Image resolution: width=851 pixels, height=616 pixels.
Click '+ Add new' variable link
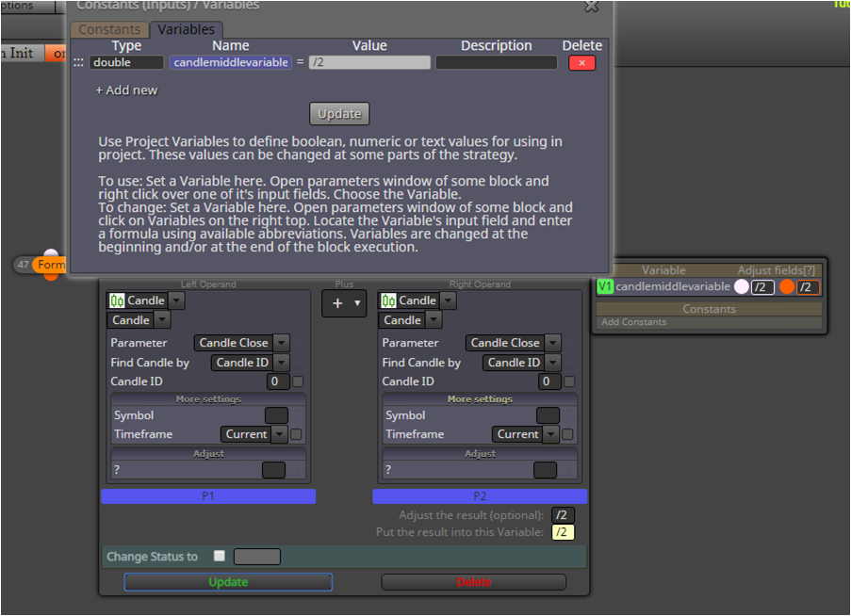[x=126, y=90]
